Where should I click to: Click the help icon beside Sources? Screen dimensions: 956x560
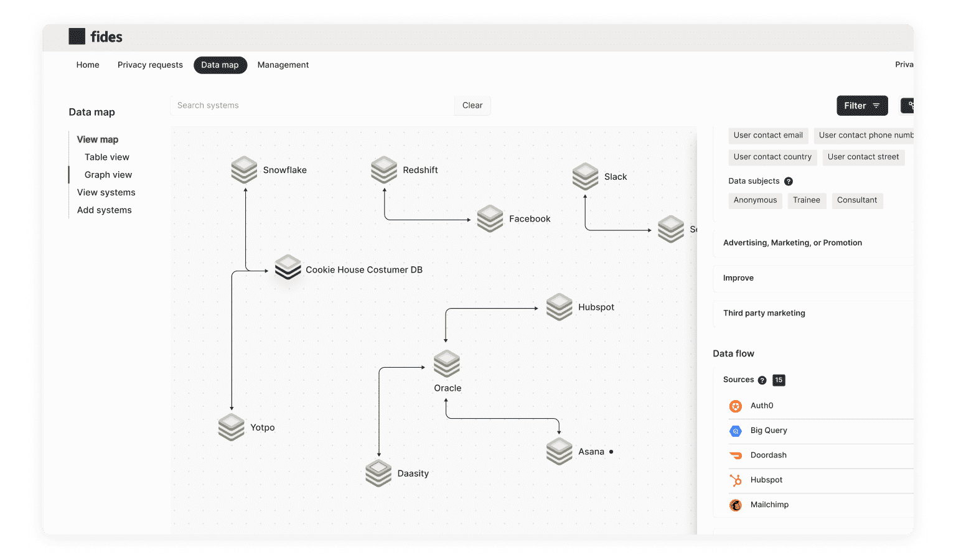click(762, 380)
